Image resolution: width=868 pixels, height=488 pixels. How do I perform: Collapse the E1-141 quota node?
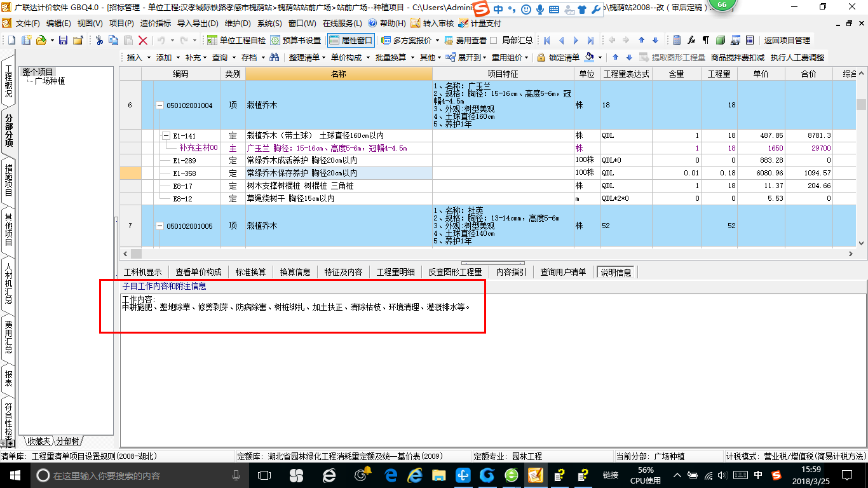click(x=166, y=135)
